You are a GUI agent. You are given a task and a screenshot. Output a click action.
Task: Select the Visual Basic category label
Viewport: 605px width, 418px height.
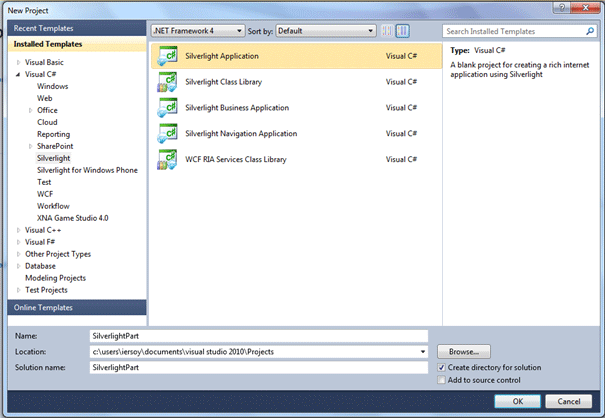[x=44, y=62]
